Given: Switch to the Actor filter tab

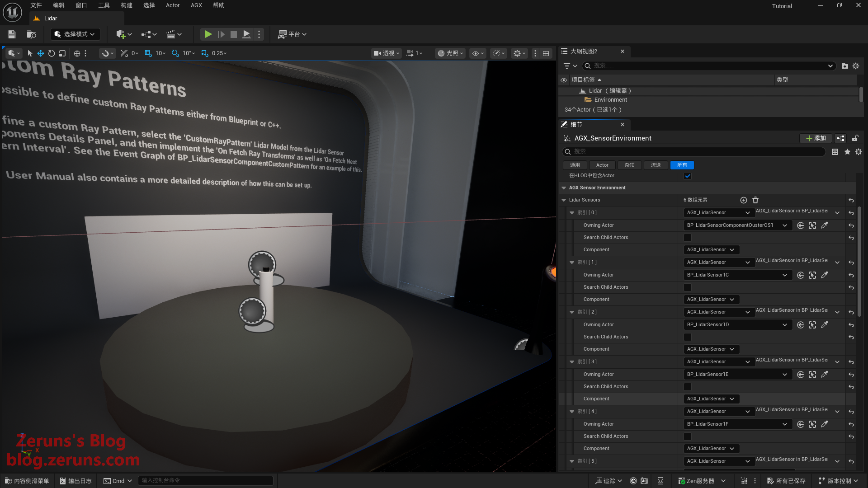Looking at the screenshot, I should (602, 165).
